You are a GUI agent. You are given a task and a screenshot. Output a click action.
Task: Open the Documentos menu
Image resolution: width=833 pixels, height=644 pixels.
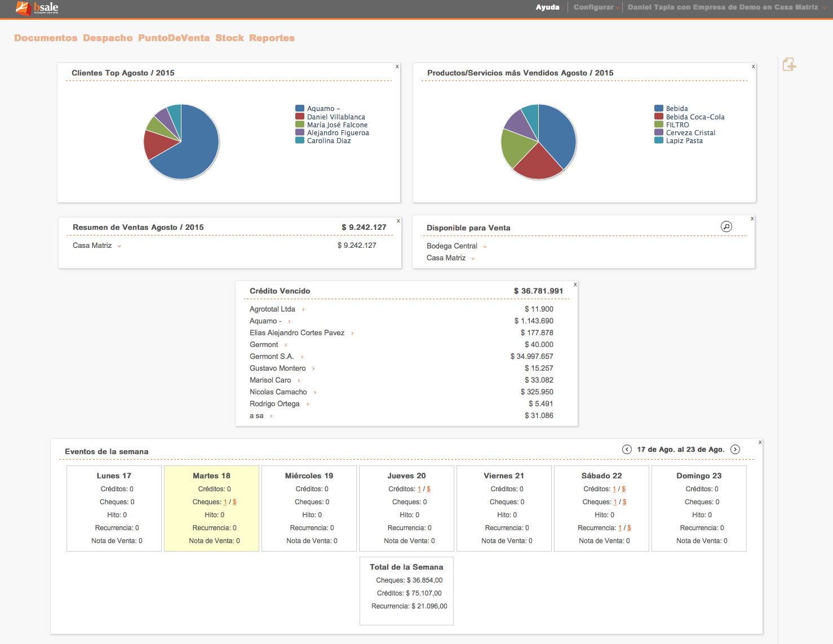(46, 38)
